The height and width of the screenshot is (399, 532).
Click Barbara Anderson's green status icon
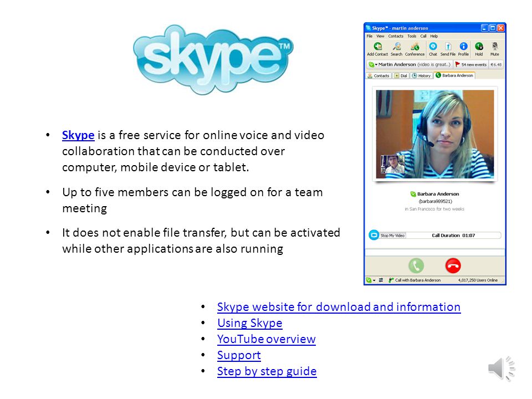413,194
